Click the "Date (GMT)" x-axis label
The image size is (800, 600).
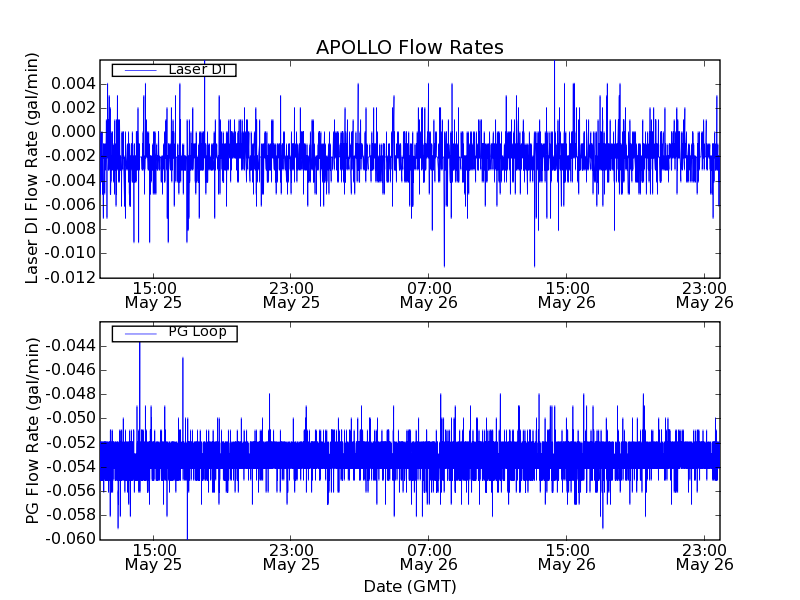coord(409,586)
